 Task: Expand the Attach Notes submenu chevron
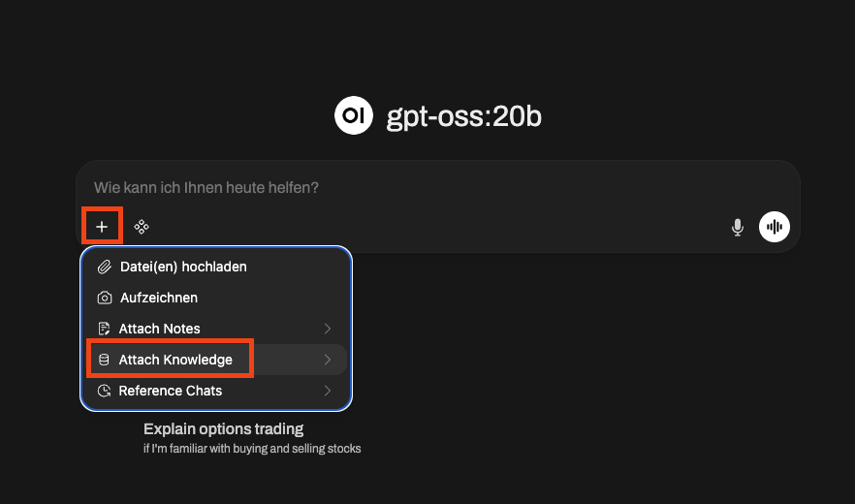pos(328,329)
